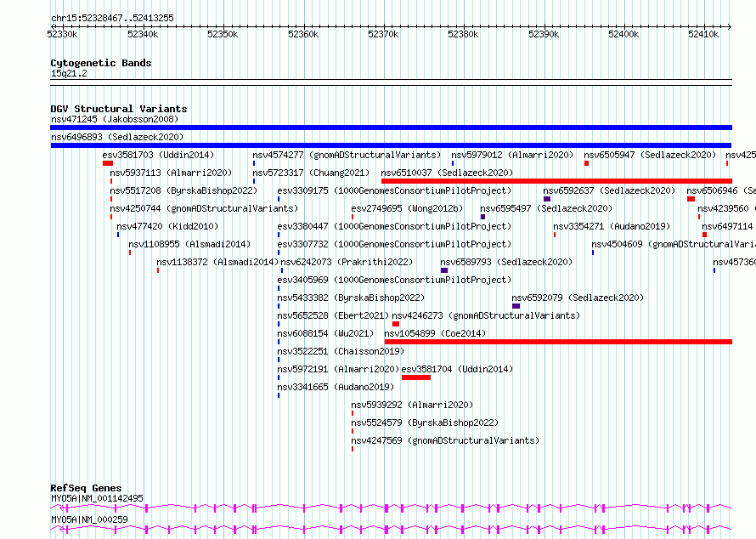The width and height of the screenshot is (756, 539).
Task: Select the nsv6592637 (Sedlazeck2020) label
Action: pyautogui.click(x=609, y=190)
